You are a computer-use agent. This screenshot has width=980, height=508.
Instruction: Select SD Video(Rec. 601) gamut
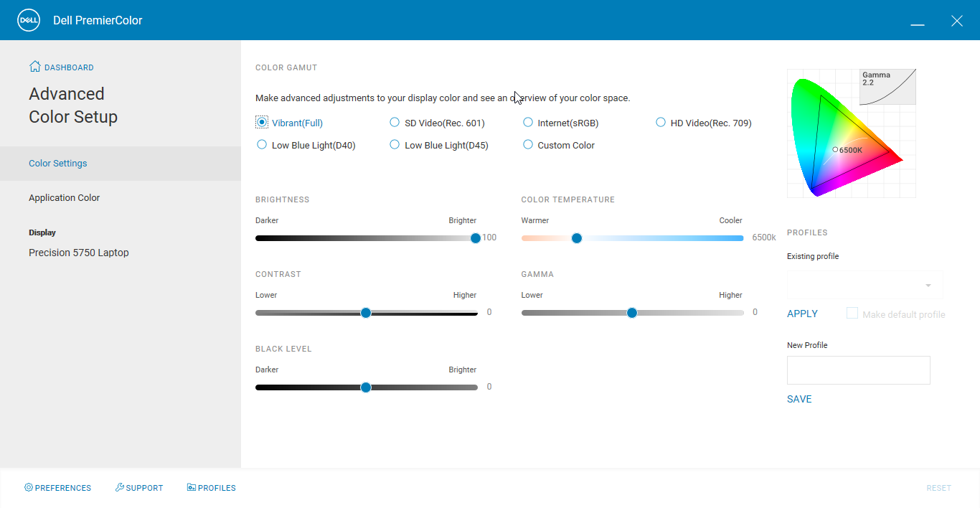pyautogui.click(x=395, y=122)
